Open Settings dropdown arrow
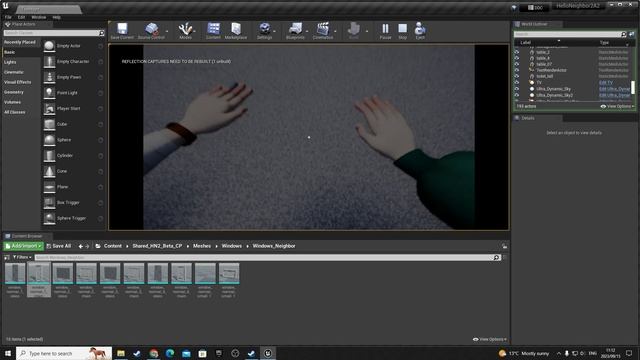The width and height of the screenshot is (640, 360). [x=275, y=31]
